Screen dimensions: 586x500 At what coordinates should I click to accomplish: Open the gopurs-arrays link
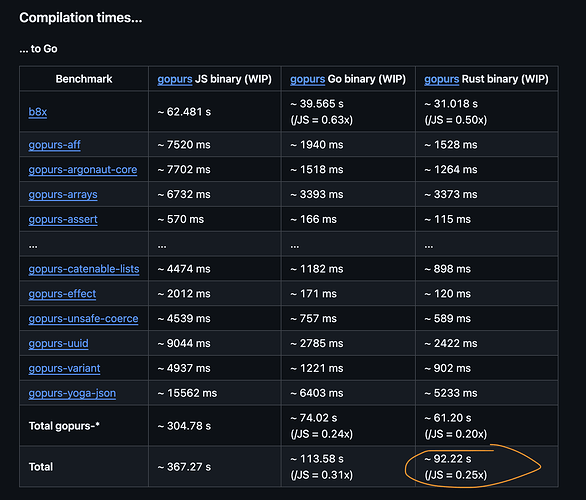[63, 194]
